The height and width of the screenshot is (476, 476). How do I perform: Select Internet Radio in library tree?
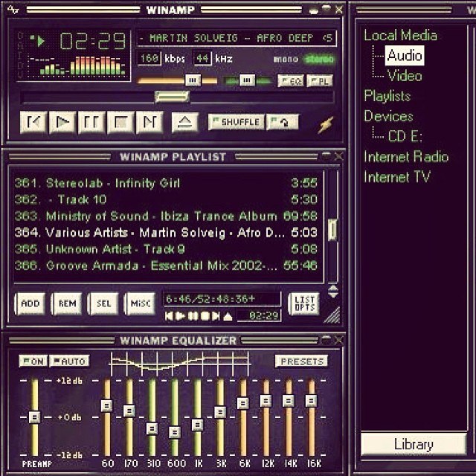click(406, 157)
